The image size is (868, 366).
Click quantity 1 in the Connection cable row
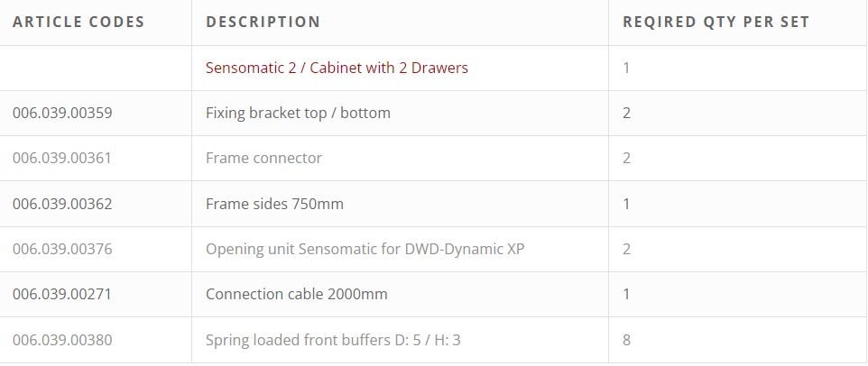(x=627, y=294)
